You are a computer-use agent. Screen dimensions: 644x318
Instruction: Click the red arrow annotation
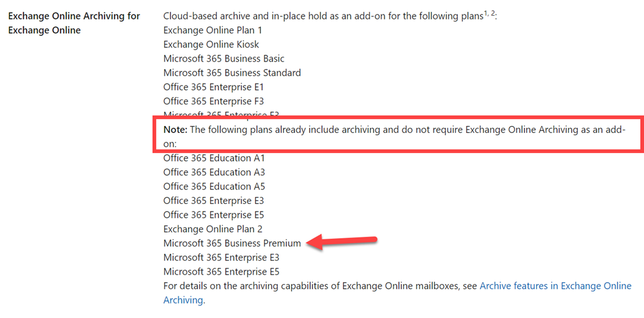click(341, 241)
